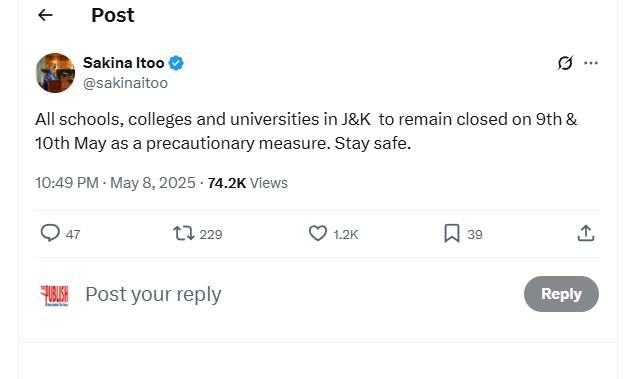Click the Publish logo avatar beside reply
The width and height of the screenshot is (637, 379).
pyautogui.click(x=54, y=295)
